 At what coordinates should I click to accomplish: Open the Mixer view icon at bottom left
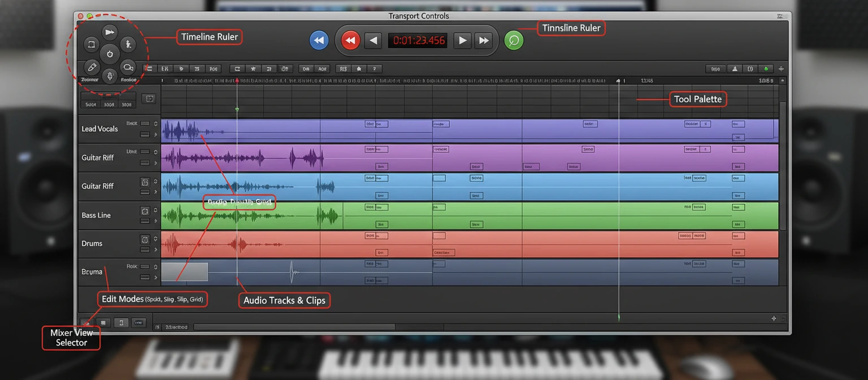[x=86, y=323]
